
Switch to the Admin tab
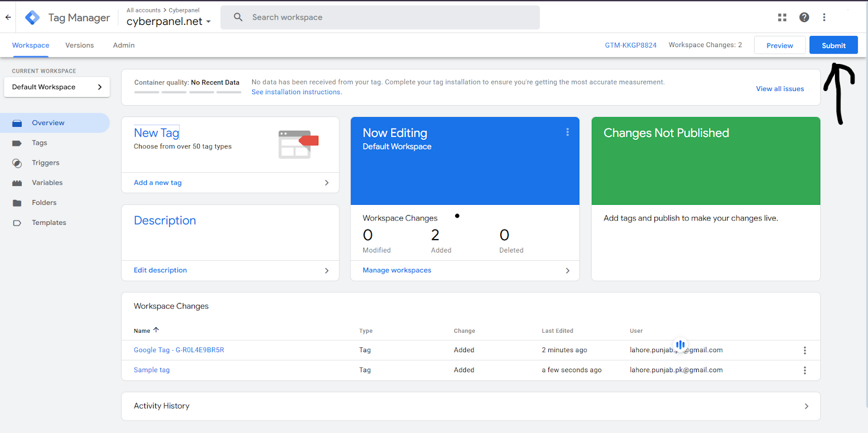[x=124, y=46]
